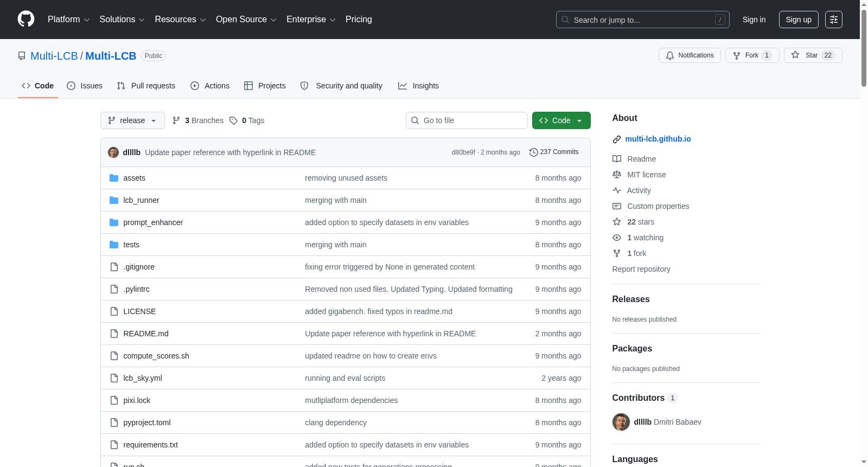Click the Notifications button
This screenshot has height=467, width=868.
pyautogui.click(x=690, y=55)
